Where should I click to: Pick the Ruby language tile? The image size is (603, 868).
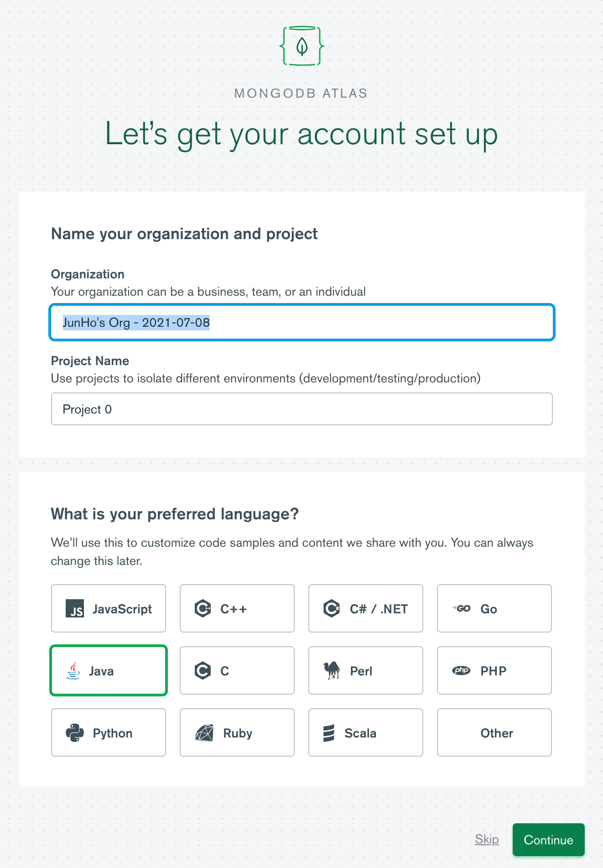237,732
